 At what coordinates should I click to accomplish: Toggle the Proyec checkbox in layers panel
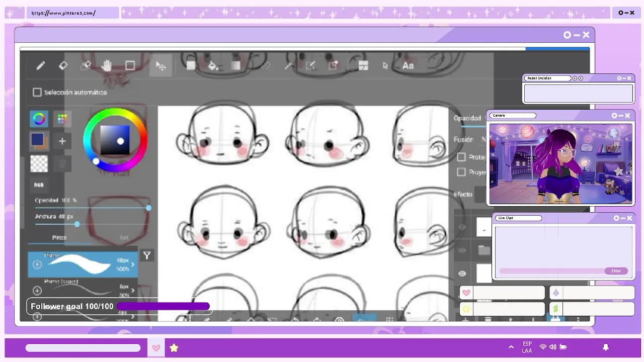click(461, 172)
